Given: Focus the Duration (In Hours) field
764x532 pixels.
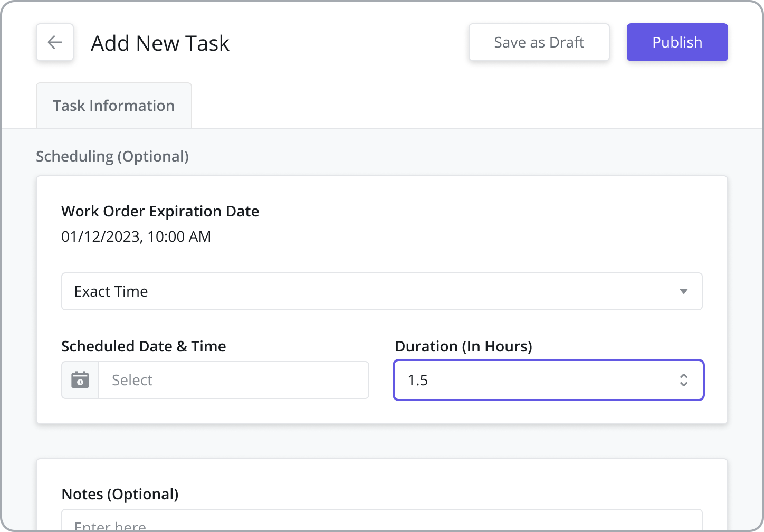Looking at the screenshot, I should (549, 380).
